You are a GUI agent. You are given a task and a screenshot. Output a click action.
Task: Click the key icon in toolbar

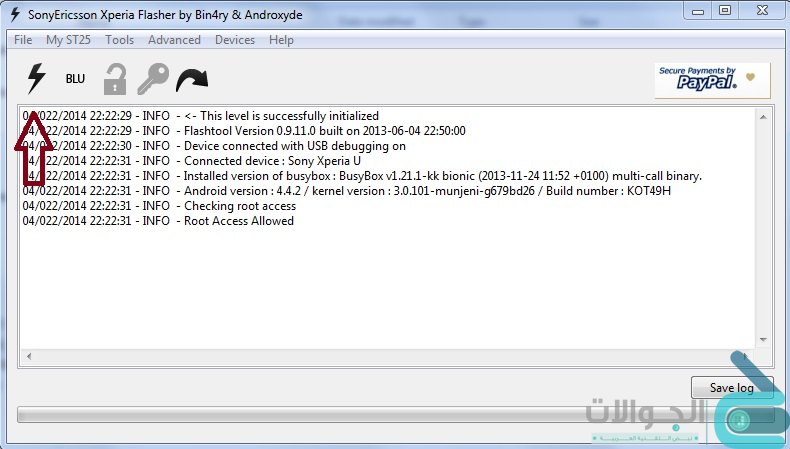153,79
